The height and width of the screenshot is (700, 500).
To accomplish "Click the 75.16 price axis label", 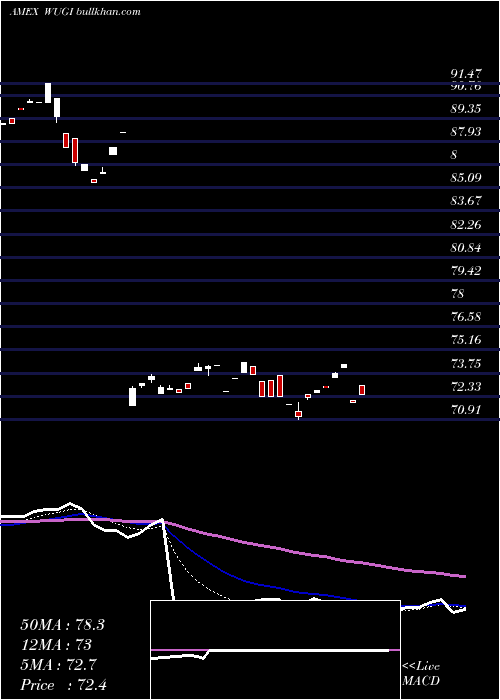I will tap(466, 340).
